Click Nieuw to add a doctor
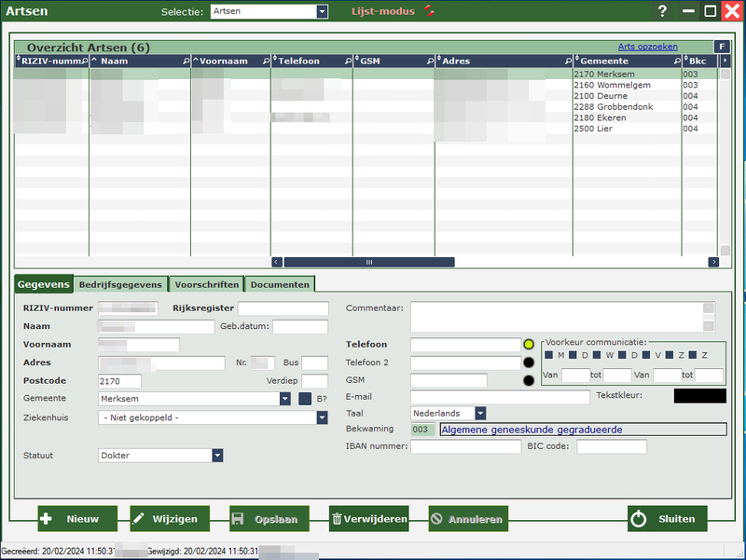Viewport: 746px width, 560px height. click(x=77, y=519)
